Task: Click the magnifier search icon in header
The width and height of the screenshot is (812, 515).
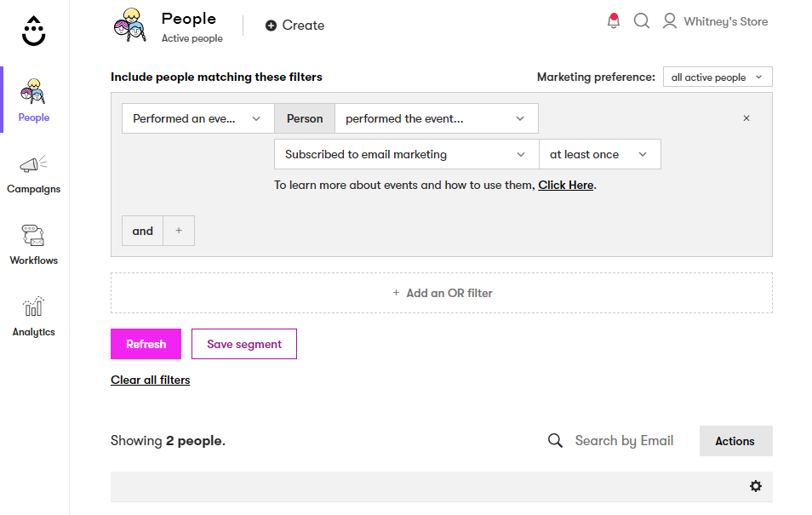Action: pyautogui.click(x=642, y=21)
